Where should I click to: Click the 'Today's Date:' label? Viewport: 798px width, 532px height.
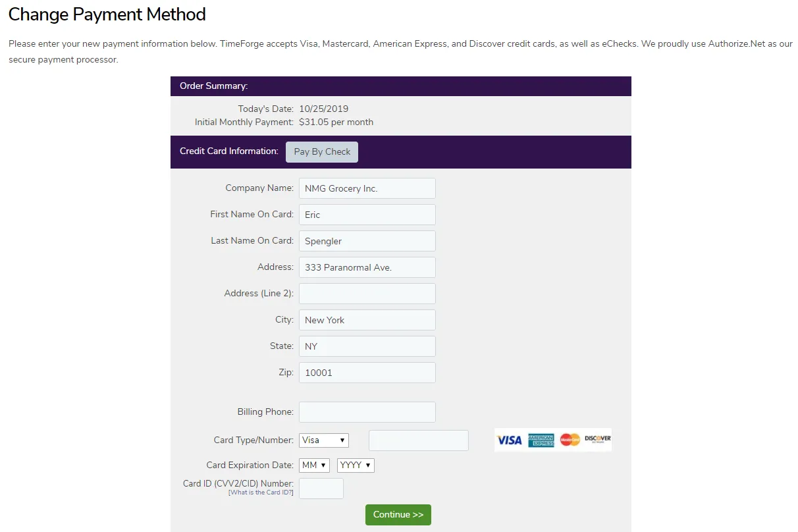pos(266,109)
